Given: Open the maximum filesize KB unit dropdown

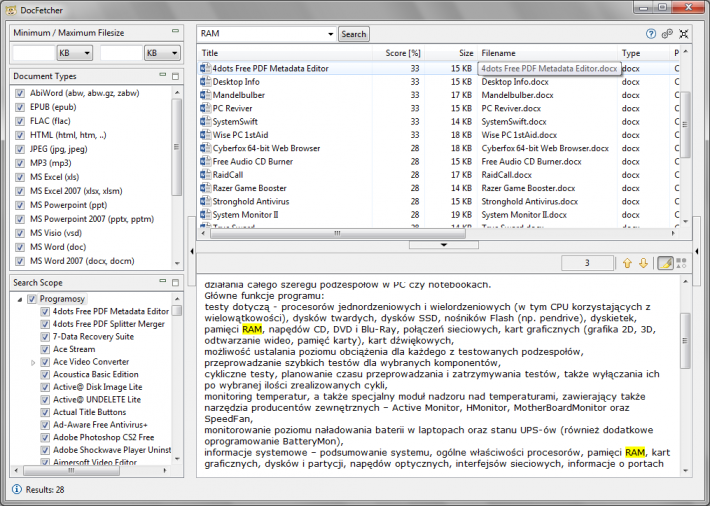Looking at the screenshot, I should point(162,53).
